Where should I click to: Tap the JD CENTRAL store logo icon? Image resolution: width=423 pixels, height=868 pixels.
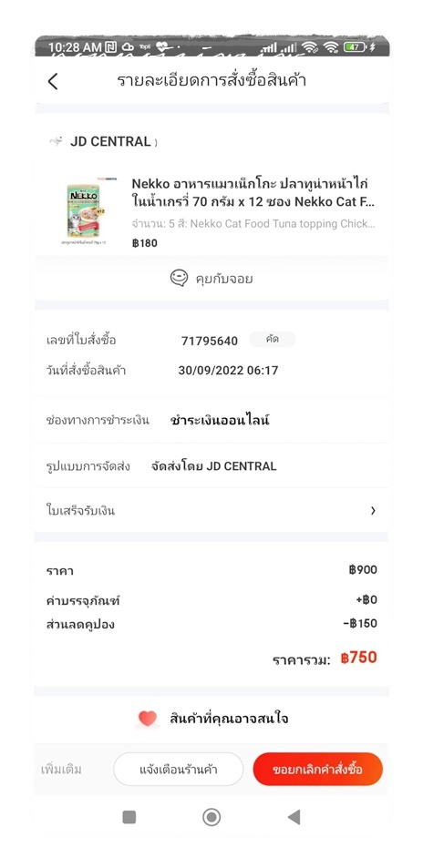click(x=56, y=141)
